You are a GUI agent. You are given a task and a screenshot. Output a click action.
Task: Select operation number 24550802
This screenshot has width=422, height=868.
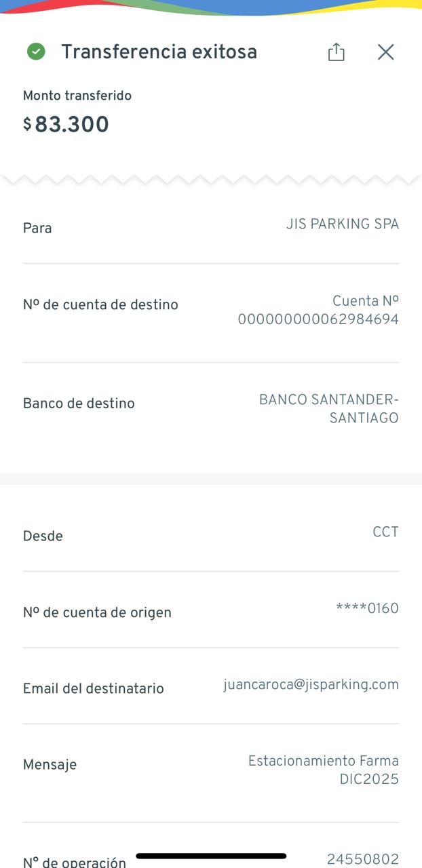point(362,859)
